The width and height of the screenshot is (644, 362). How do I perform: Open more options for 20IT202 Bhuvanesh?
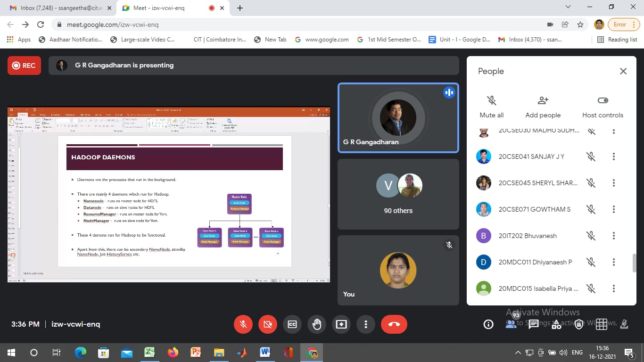coord(613,236)
